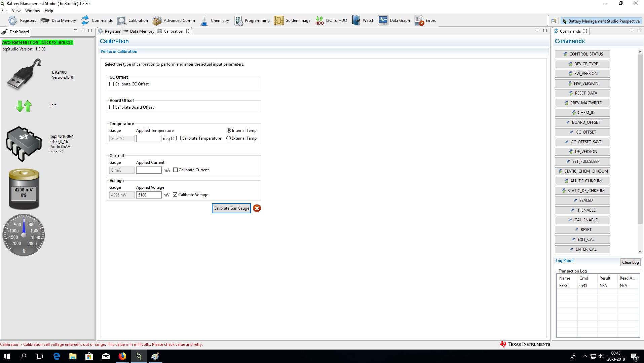Switch to the Registers tab
This screenshot has width=644, height=363.
(x=110, y=31)
